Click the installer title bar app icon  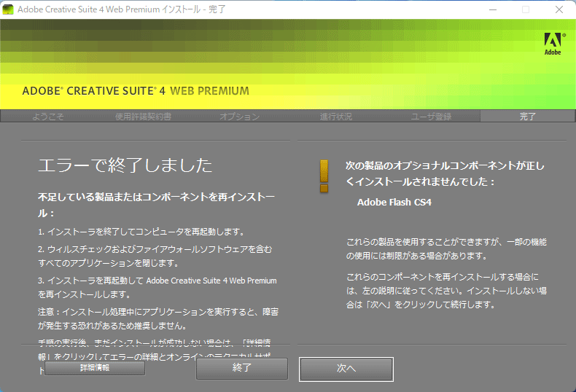pyautogui.click(x=8, y=9)
